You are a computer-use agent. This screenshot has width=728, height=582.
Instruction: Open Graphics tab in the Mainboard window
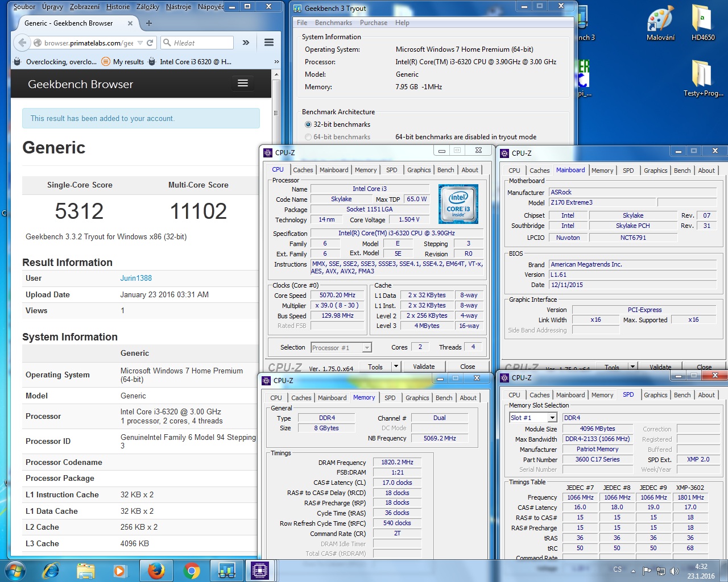655,171
